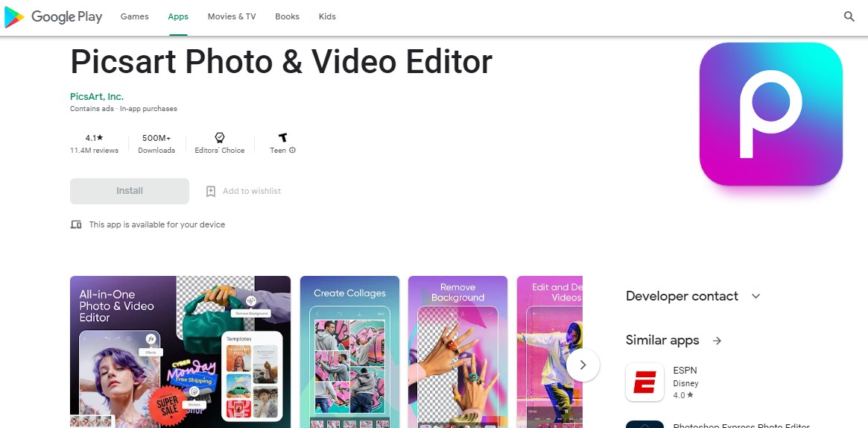
Task: Click the next screenshots arrow button
Action: coord(583,365)
